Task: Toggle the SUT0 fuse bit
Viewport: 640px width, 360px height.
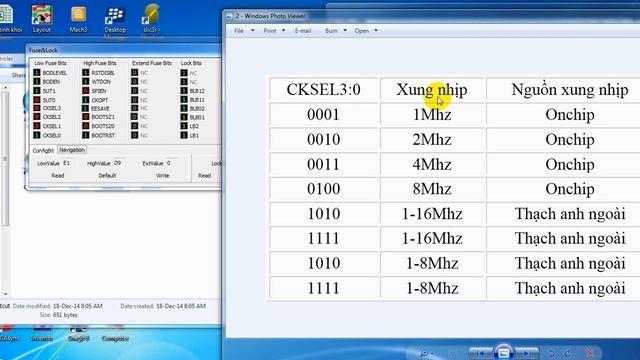Action: point(37,100)
